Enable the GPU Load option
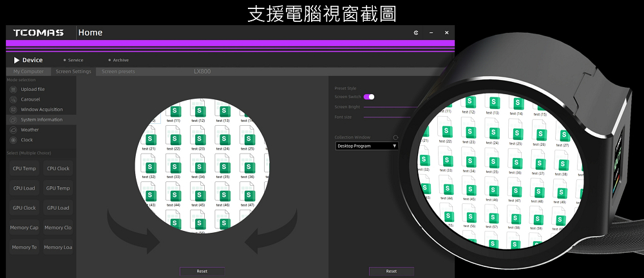The height and width of the screenshot is (278, 644). tap(58, 208)
